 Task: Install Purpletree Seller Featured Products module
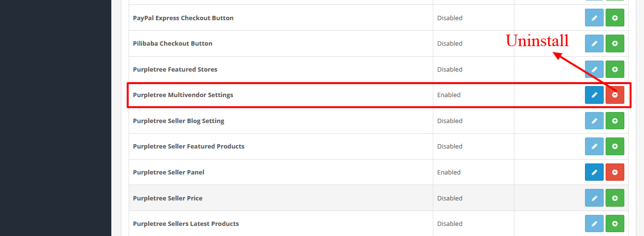[615, 146]
